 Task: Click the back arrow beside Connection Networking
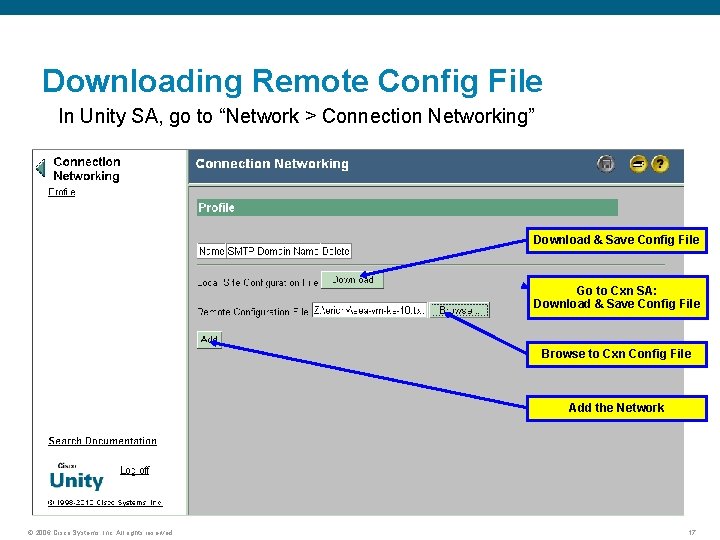tap(41, 168)
